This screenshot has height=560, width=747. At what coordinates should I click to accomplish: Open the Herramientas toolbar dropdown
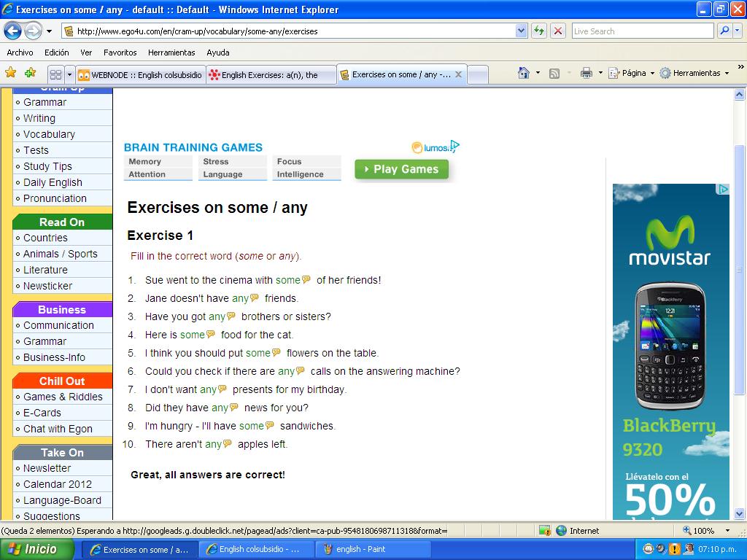(727, 74)
